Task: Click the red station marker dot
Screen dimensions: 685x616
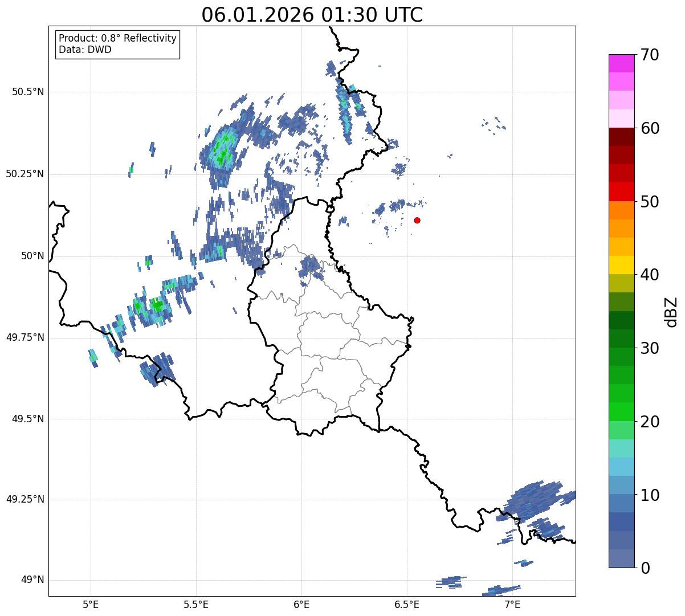Action: 417,220
